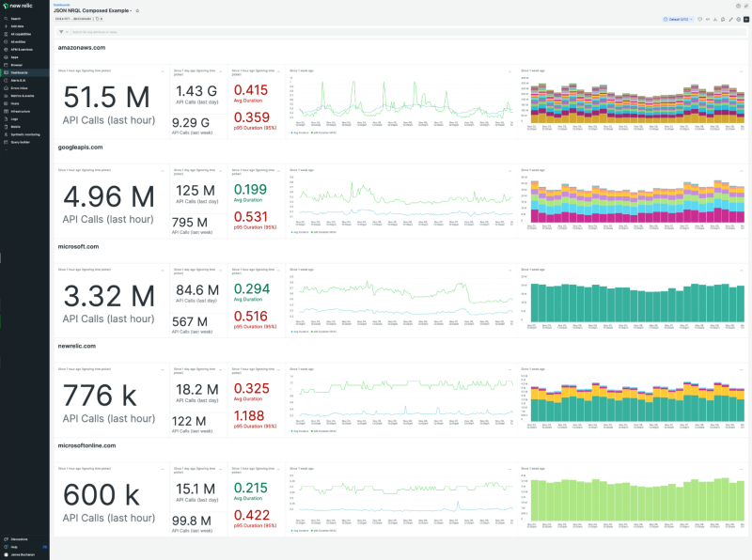Open the Dashboards breadcrumb link
The height and width of the screenshot is (560, 752).
tap(63, 4)
